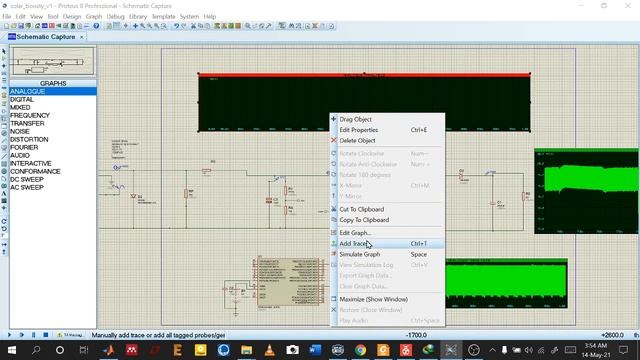640x360 pixels.
Task: Select the Junction Dot mode tool
Action: [x=4, y=65]
